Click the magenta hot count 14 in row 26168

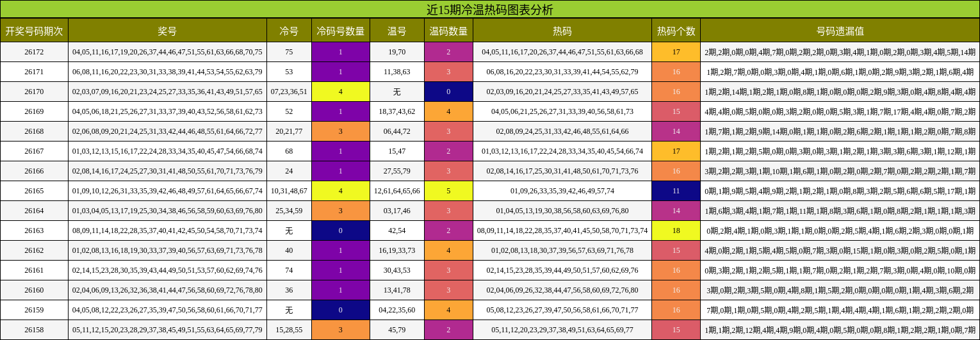pyautogui.click(x=676, y=131)
